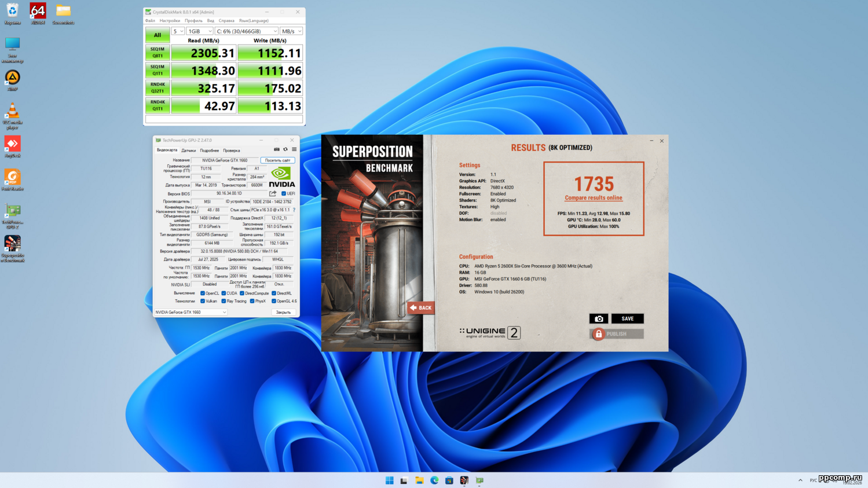The height and width of the screenshot is (488, 868).
Task: Open the GPU-Z hamburger menu
Action: click(294, 149)
